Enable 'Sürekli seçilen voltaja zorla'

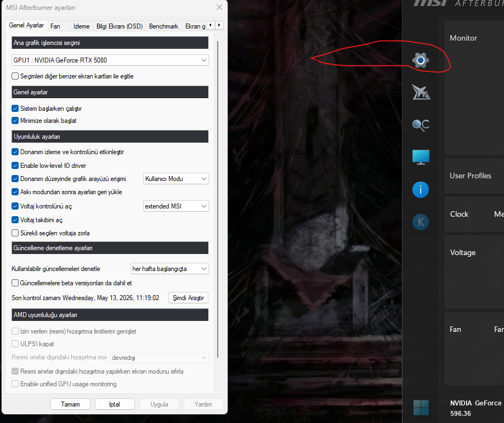click(x=15, y=233)
